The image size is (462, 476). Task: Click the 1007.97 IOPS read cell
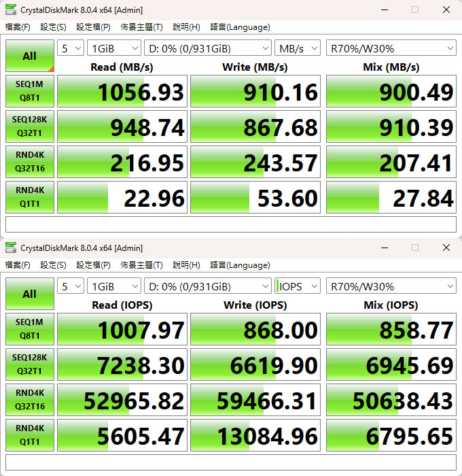pos(122,329)
